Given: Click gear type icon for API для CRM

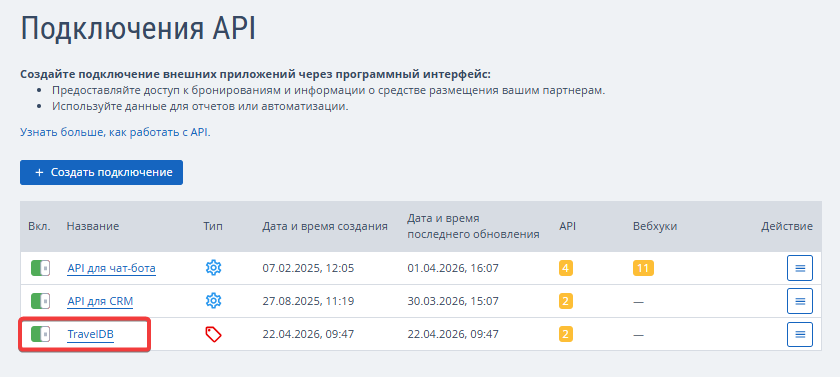Looking at the screenshot, I should click(x=213, y=301).
